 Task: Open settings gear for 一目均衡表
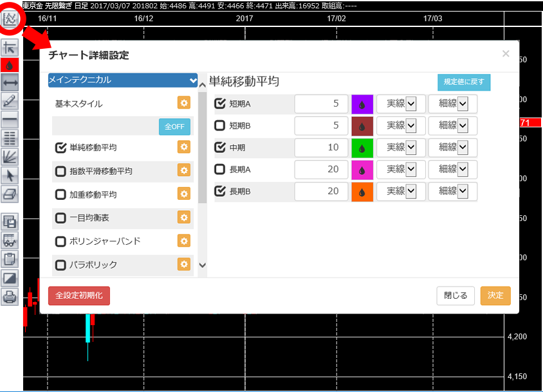[x=184, y=218]
